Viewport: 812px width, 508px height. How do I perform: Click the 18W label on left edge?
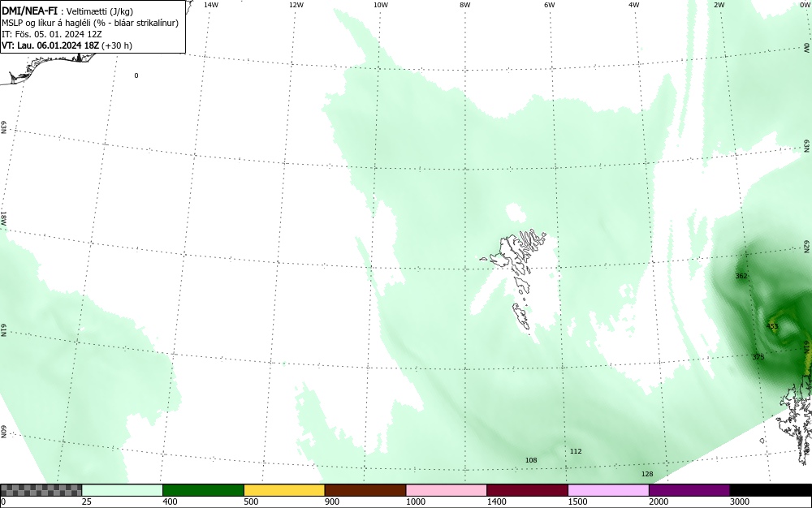click(x=3, y=218)
